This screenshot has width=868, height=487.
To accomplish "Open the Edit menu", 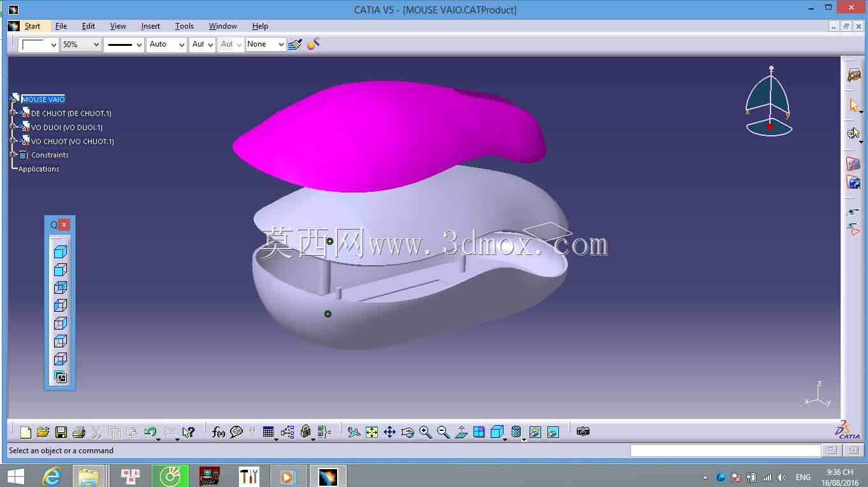I will pyautogui.click(x=89, y=26).
